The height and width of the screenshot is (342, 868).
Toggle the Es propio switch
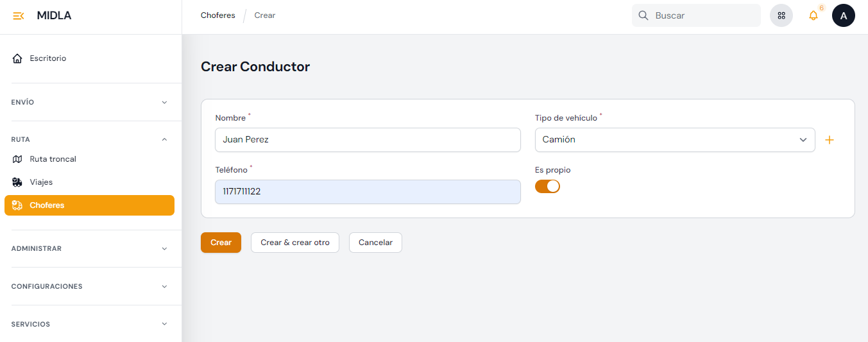547,186
